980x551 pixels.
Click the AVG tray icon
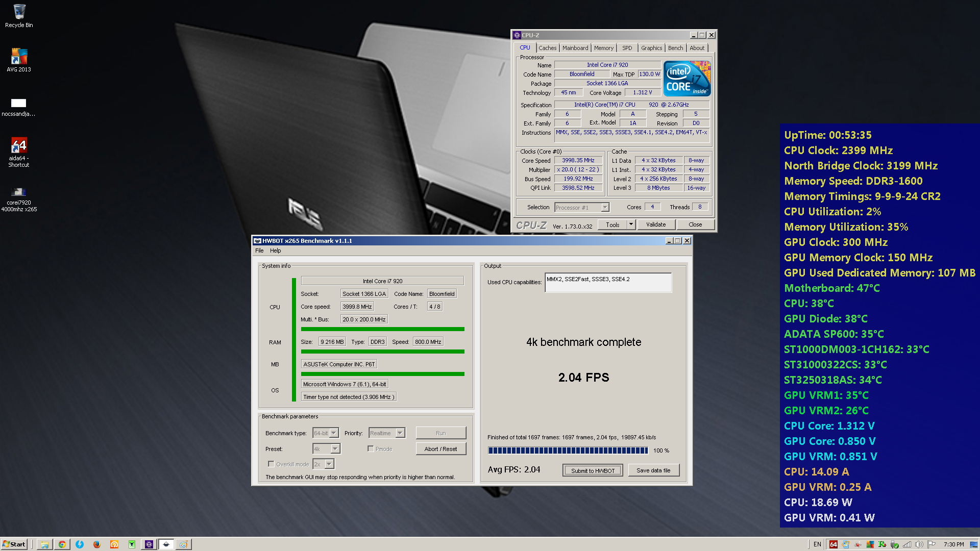coord(870,544)
